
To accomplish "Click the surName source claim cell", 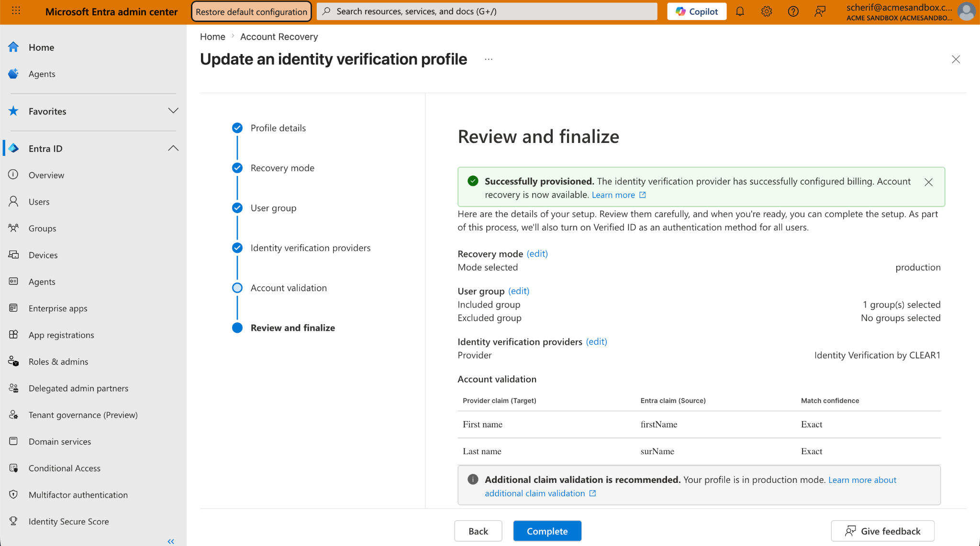I will pyautogui.click(x=657, y=451).
